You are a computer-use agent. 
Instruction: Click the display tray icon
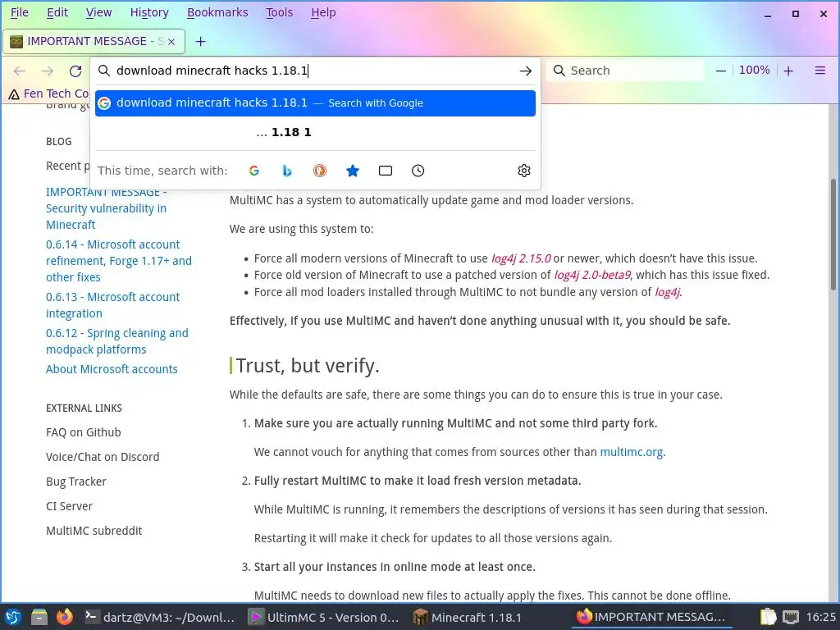[x=791, y=617]
